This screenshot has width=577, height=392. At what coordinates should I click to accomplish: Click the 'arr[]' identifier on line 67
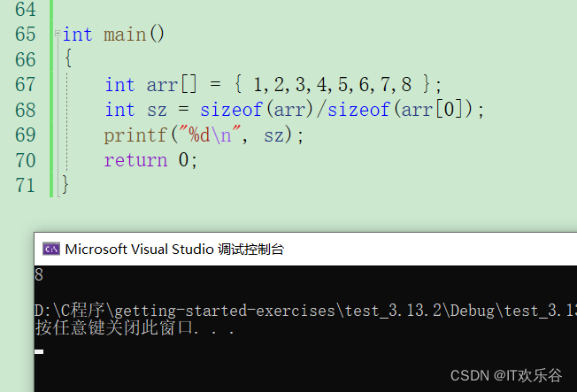tap(172, 85)
